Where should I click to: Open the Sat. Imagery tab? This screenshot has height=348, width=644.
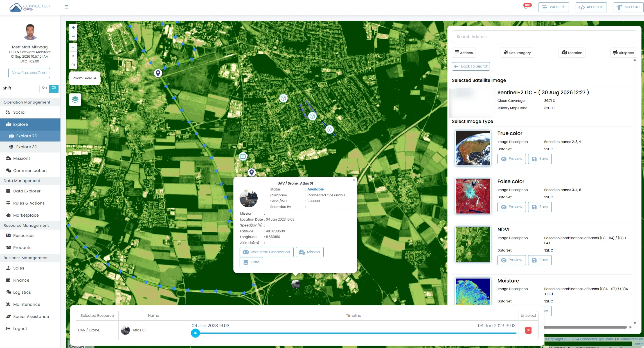[517, 53]
